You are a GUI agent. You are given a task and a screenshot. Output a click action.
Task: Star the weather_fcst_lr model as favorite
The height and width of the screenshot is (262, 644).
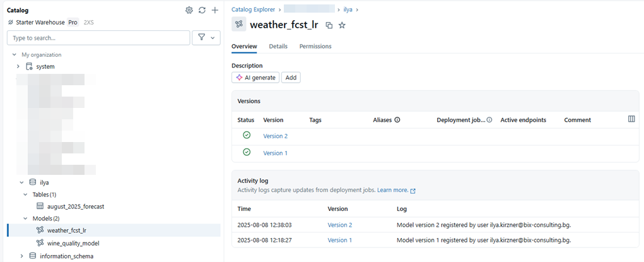(342, 25)
